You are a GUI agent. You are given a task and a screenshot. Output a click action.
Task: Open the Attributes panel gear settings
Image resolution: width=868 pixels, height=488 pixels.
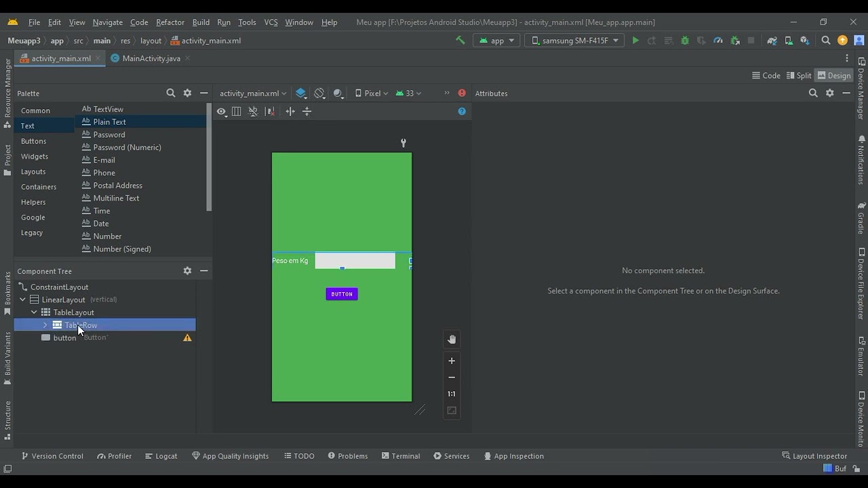click(x=830, y=93)
